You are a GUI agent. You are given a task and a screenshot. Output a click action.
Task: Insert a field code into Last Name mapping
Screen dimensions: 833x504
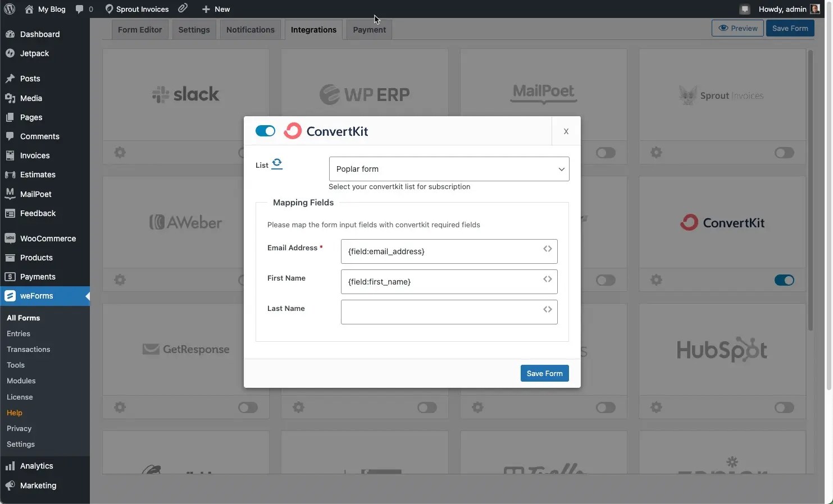pyautogui.click(x=548, y=310)
